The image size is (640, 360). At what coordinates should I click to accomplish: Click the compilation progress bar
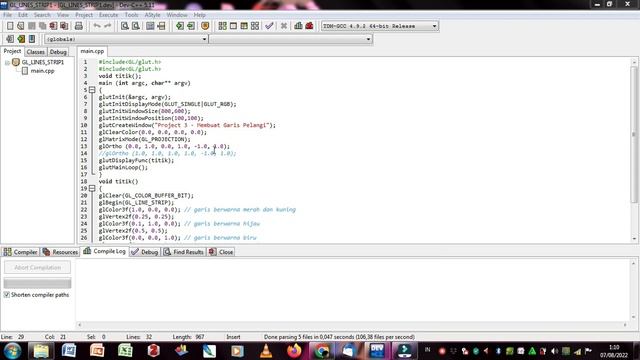coord(37,283)
